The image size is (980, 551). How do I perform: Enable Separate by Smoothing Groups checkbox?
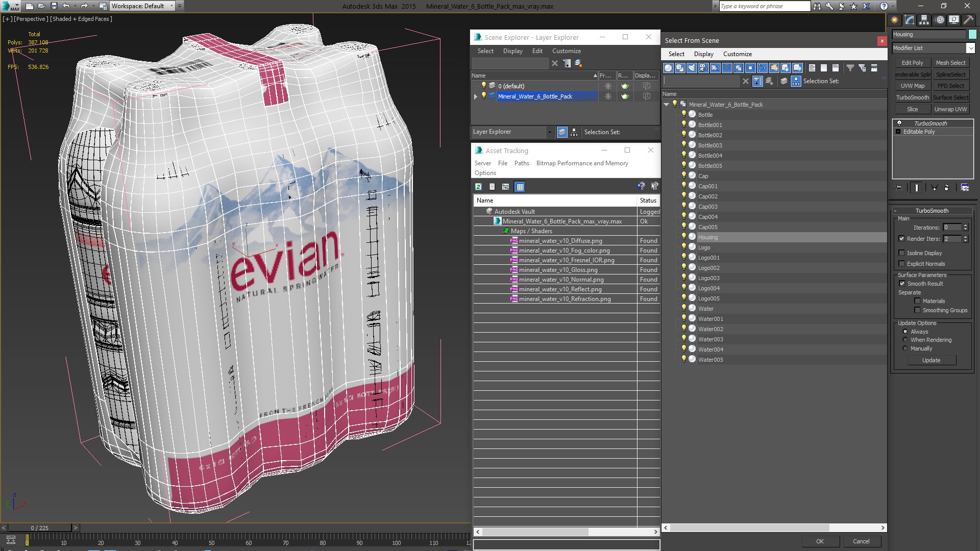pyautogui.click(x=917, y=310)
